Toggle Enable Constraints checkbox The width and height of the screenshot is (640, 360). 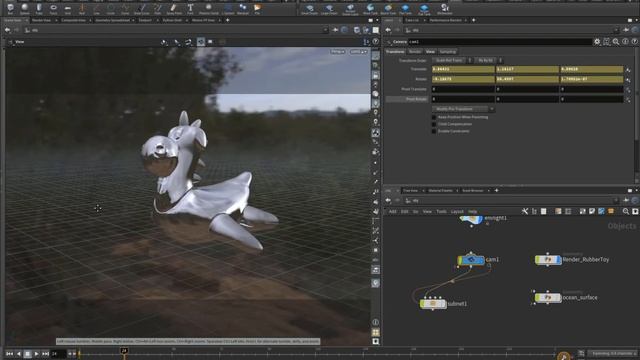(x=434, y=131)
